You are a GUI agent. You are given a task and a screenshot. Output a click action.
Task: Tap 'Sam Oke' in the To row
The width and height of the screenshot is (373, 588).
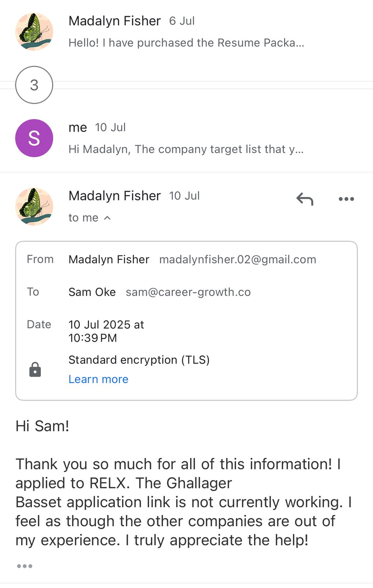click(92, 292)
